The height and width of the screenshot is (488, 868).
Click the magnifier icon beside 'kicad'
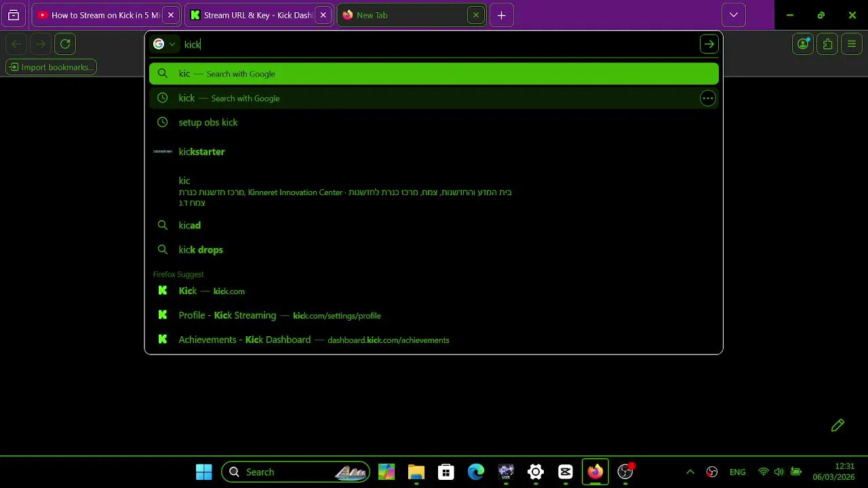pyautogui.click(x=163, y=225)
